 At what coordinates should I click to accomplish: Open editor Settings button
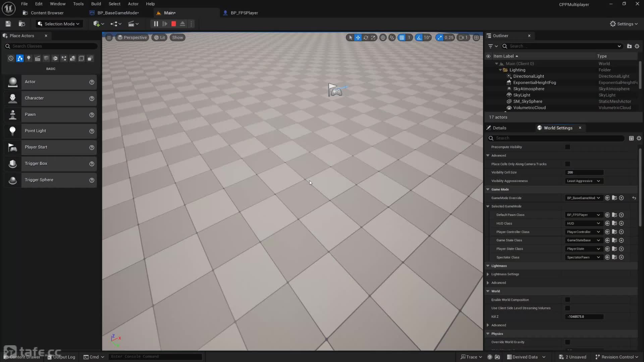624,24
